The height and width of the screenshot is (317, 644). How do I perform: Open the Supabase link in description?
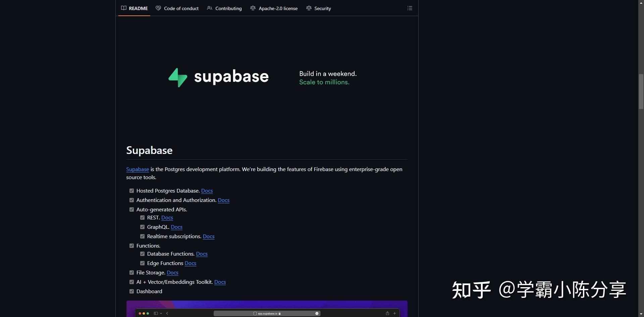[x=138, y=169]
